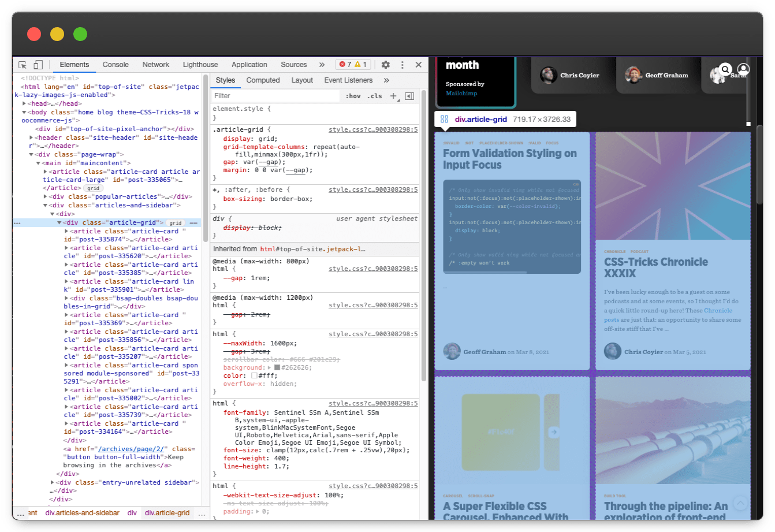Open DevTools settings gear
Screen dimensions: 775x532
(x=386, y=65)
